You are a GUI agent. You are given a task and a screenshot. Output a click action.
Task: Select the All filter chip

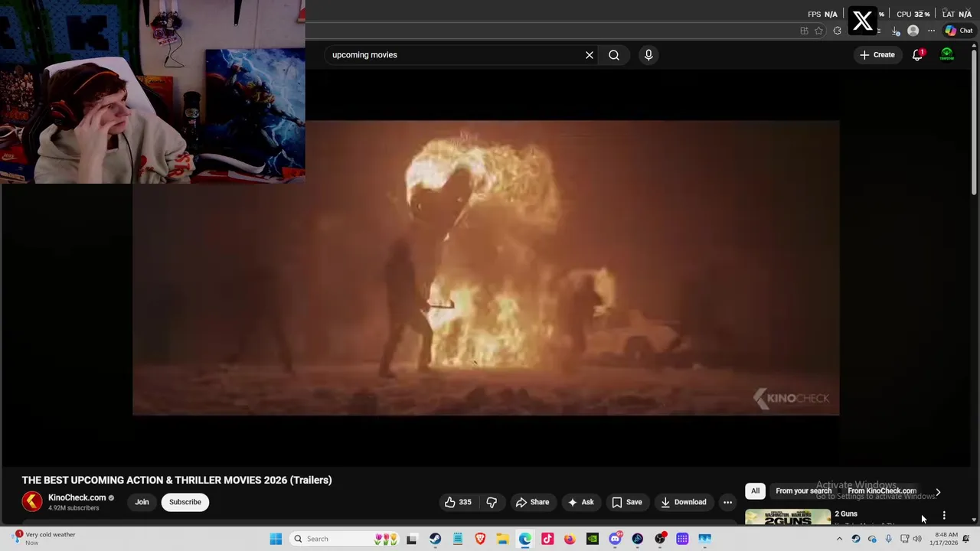755,491
